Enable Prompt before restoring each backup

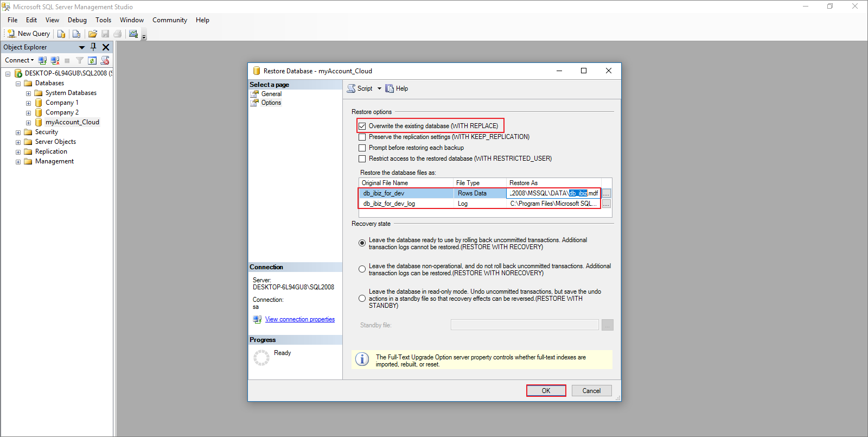(x=362, y=148)
